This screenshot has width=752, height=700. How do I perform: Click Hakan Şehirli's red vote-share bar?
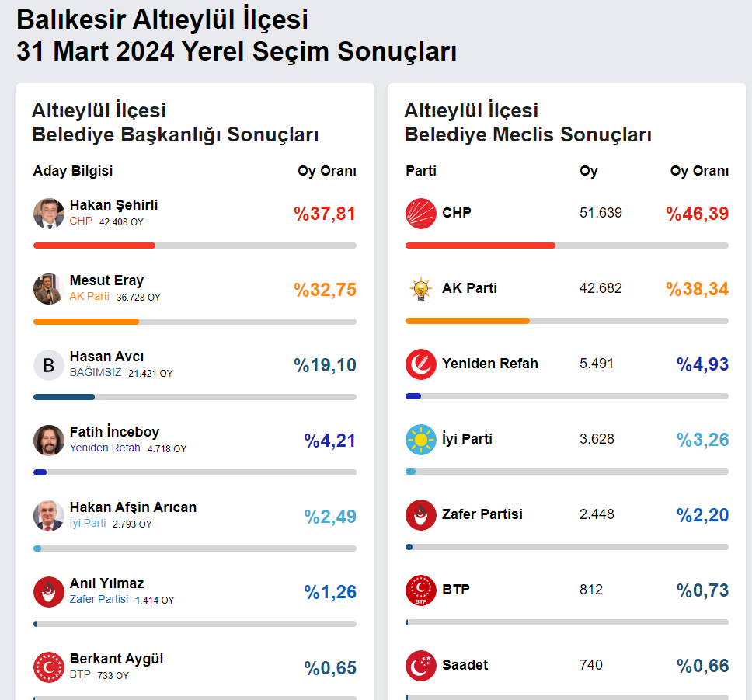coord(94,246)
